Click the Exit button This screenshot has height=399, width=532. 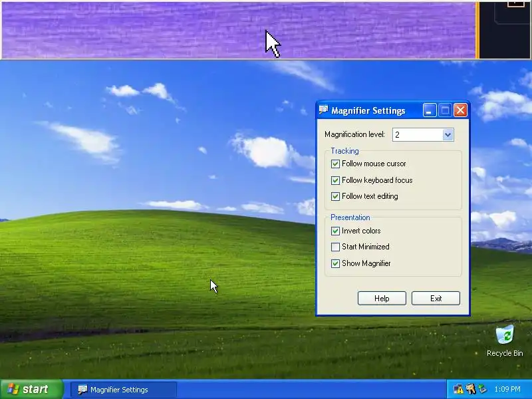click(x=436, y=298)
